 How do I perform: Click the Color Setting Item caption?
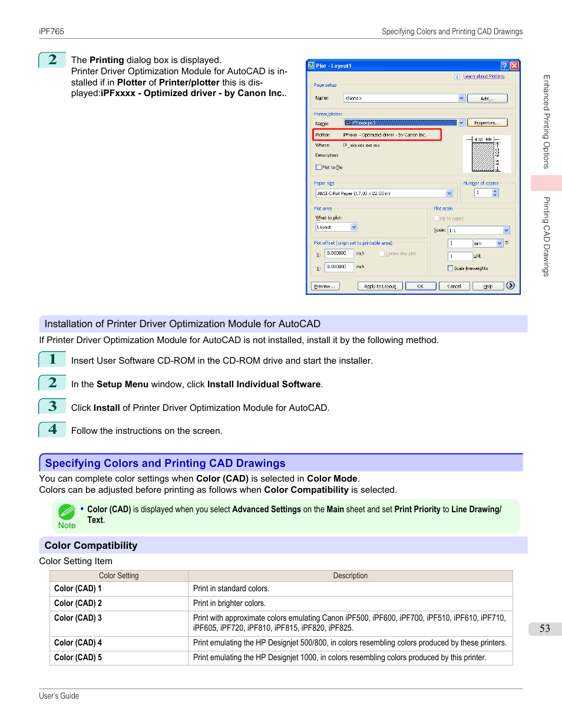pos(76,561)
